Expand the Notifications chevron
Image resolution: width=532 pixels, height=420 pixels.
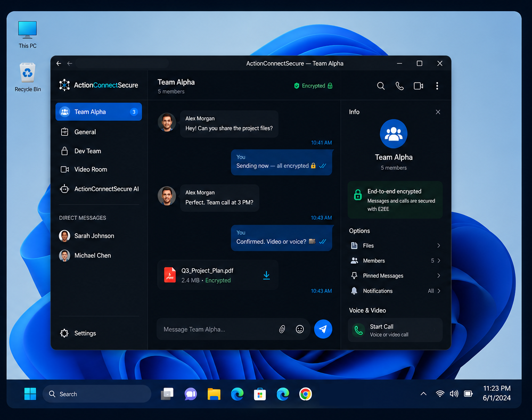[x=439, y=291]
